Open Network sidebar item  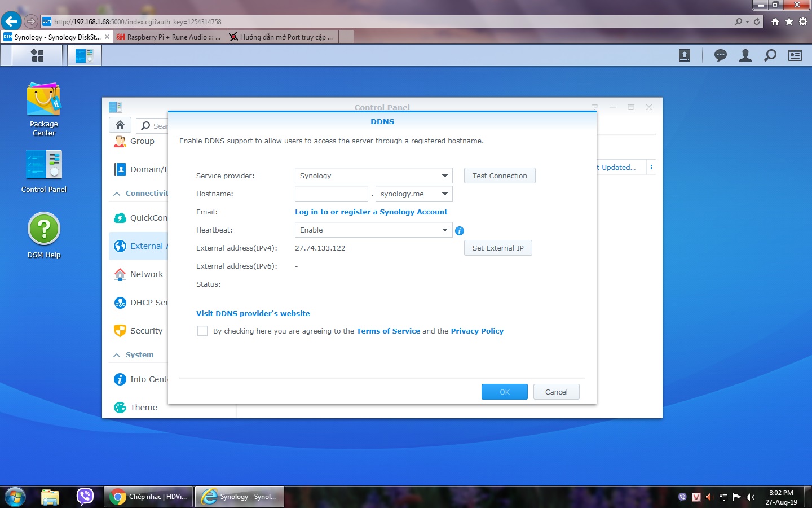139,274
